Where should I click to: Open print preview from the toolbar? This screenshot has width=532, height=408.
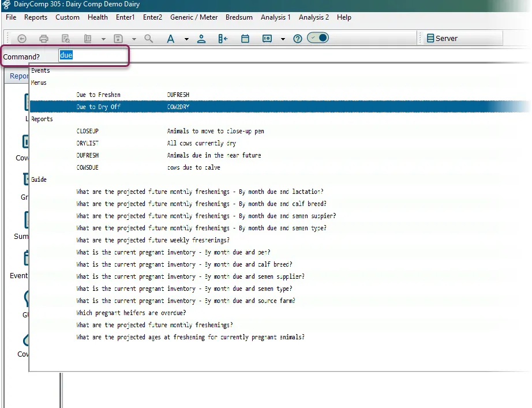pyautogui.click(x=66, y=39)
